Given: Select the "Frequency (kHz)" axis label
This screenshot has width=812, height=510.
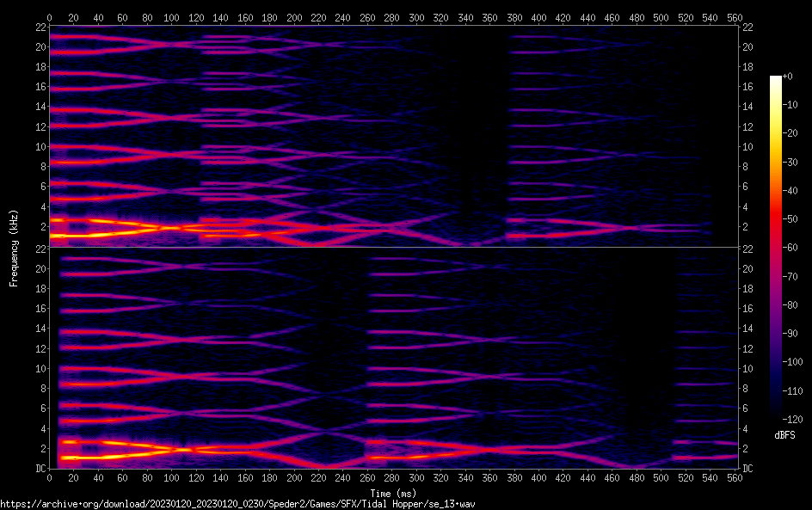Looking at the screenshot, I should coord(14,248).
